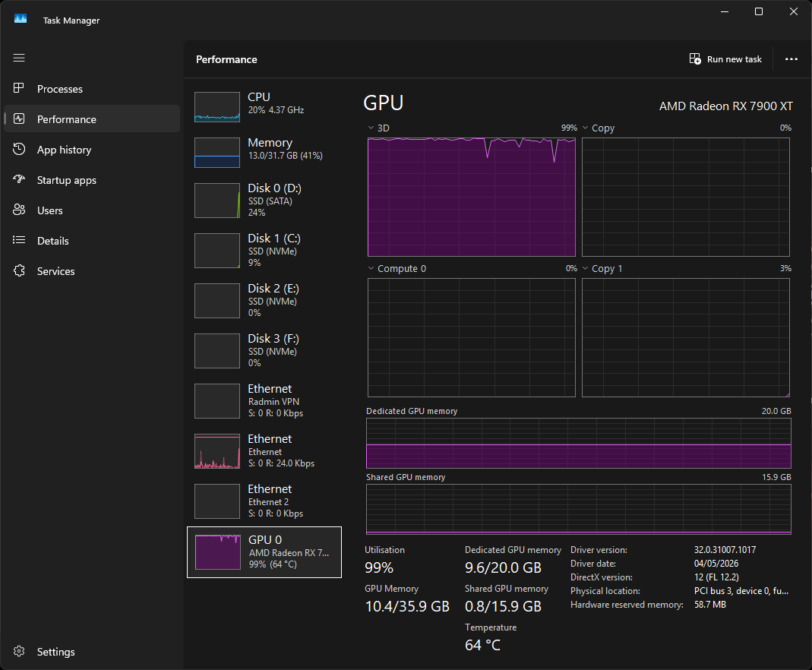Open the Services page

92,271
